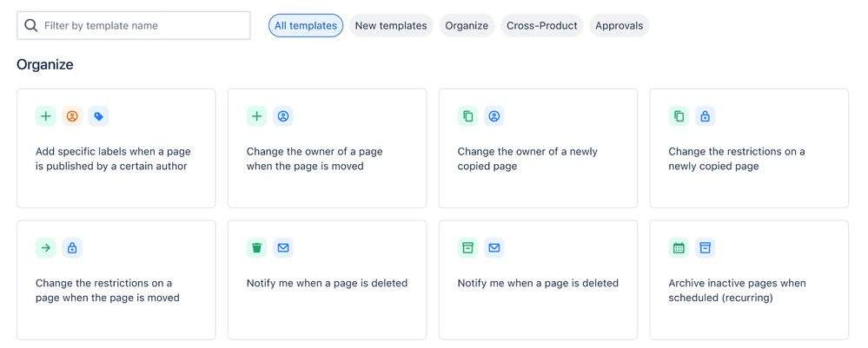The width and height of the screenshot is (868, 348).
Task: Click plus icon on 'owner when page is moved' card
Action: pyautogui.click(x=257, y=116)
